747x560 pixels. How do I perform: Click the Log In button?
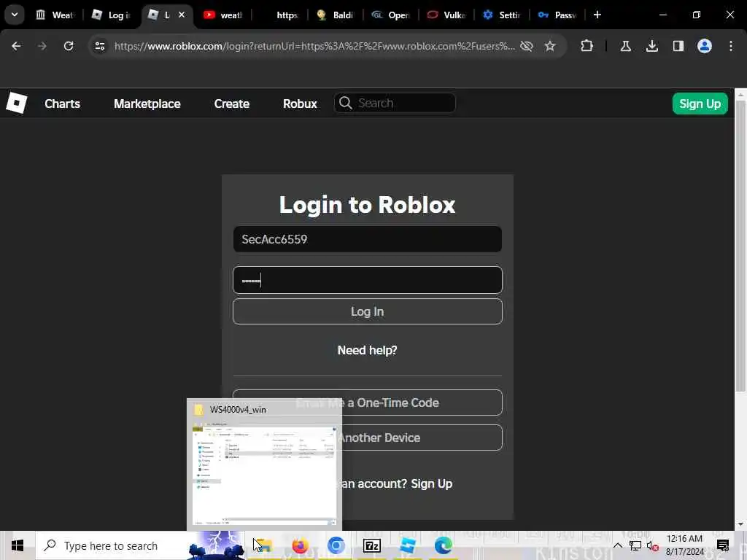[368, 311]
